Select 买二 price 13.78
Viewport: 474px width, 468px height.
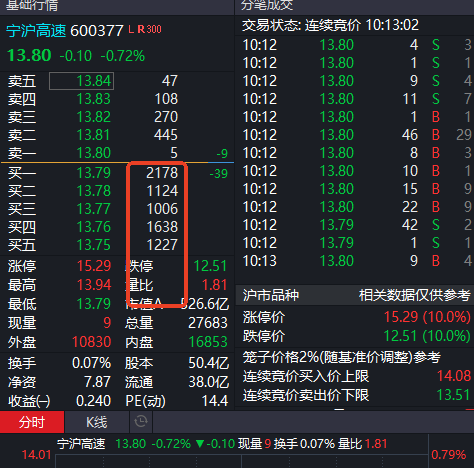tap(94, 191)
